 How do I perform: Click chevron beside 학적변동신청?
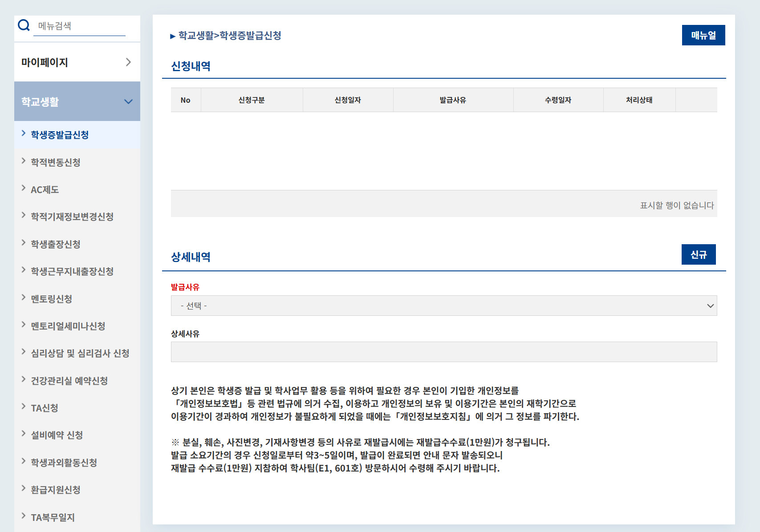click(x=24, y=161)
